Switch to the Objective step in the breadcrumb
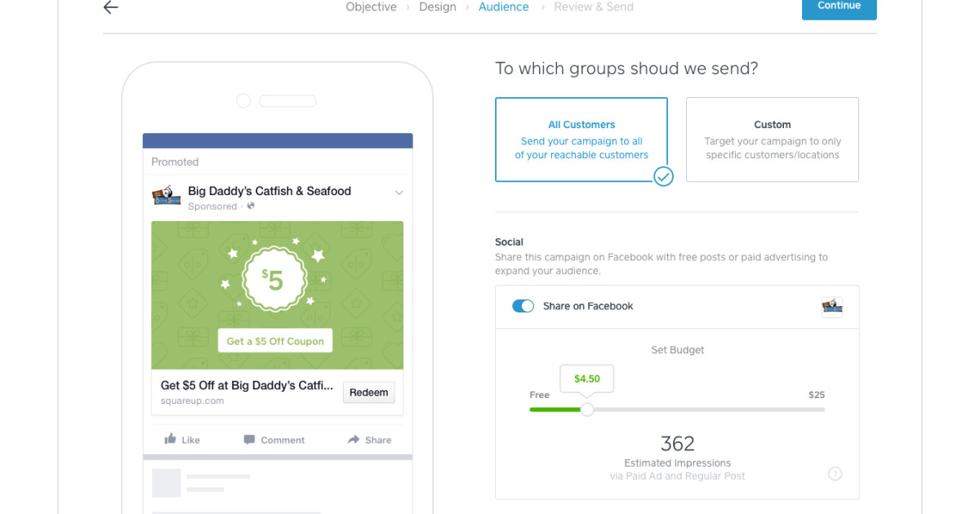 [372, 7]
